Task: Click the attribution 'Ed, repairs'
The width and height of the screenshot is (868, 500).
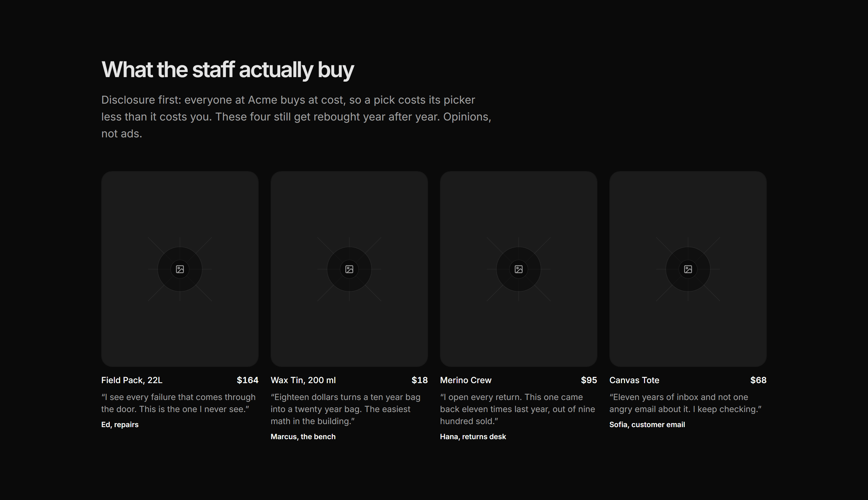Action: (x=120, y=425)
